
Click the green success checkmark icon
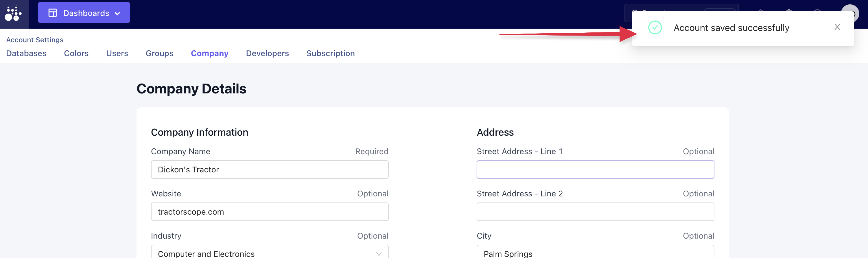[x=655, y=27]
